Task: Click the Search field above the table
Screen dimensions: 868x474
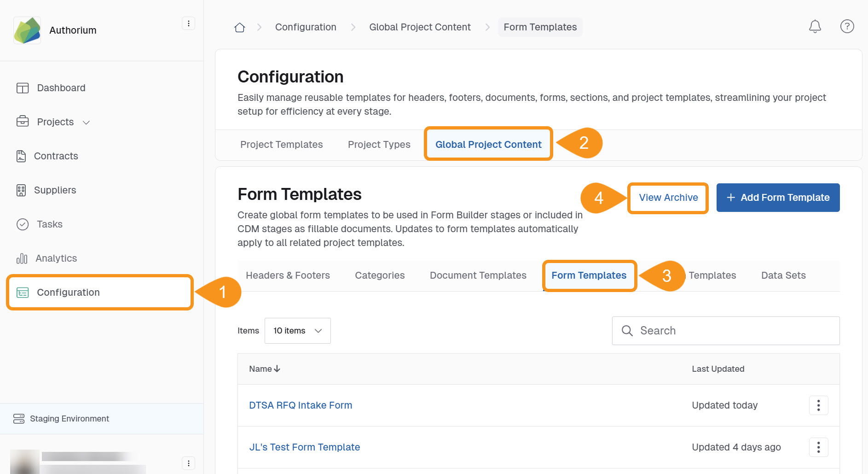Action: coord(725,330)
